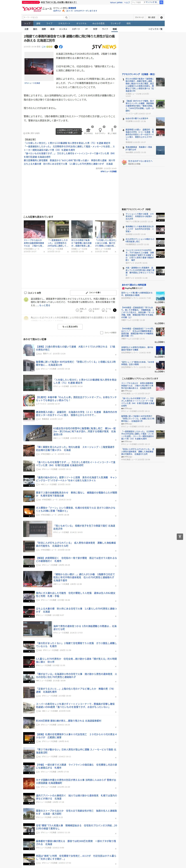Open 融雪槽に誤って転落か 60代女性死亡 article
The height and width of the screenshot is (868, 186).
click(76, 363)
